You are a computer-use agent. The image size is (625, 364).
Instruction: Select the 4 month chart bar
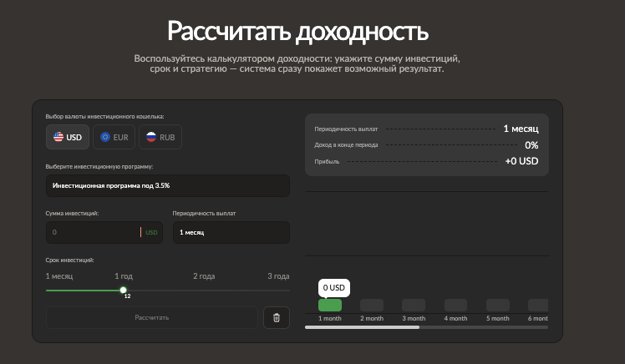coord(455,305)
